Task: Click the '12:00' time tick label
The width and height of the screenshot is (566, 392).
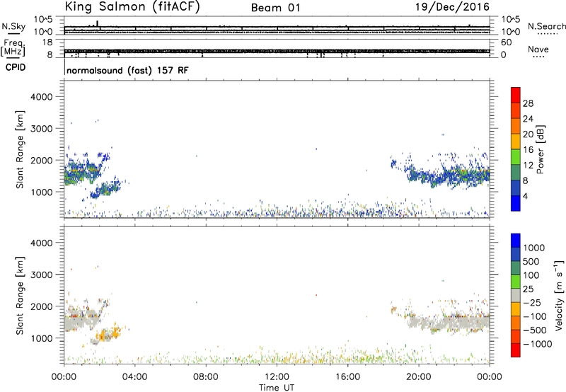Action: (x=277, y=377)
